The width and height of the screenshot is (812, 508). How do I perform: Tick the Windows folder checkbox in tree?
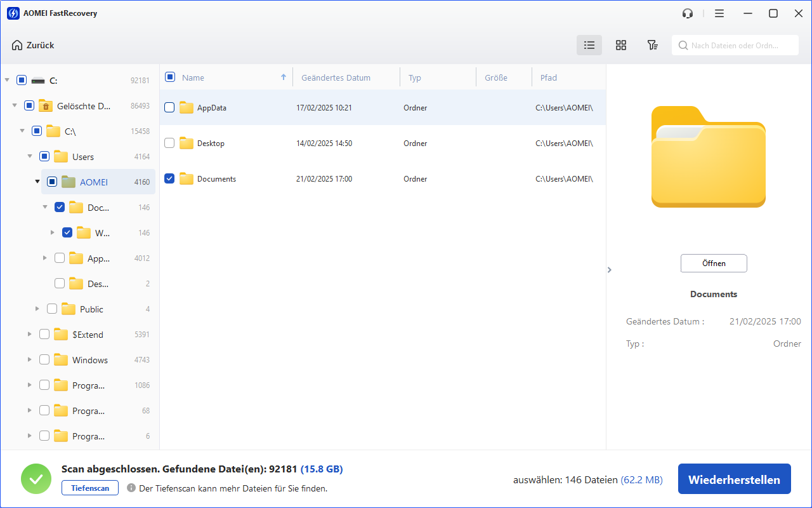tap(44, 360)
